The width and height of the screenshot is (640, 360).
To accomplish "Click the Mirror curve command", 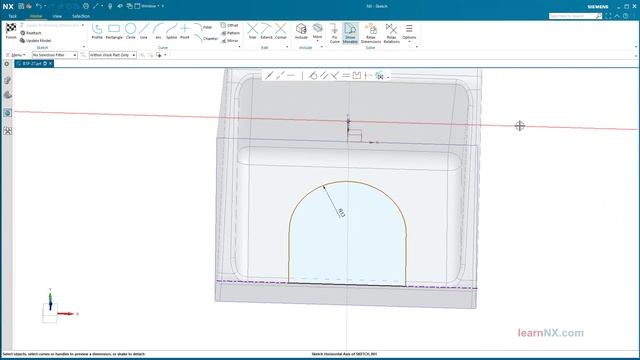I will point(229,41).
